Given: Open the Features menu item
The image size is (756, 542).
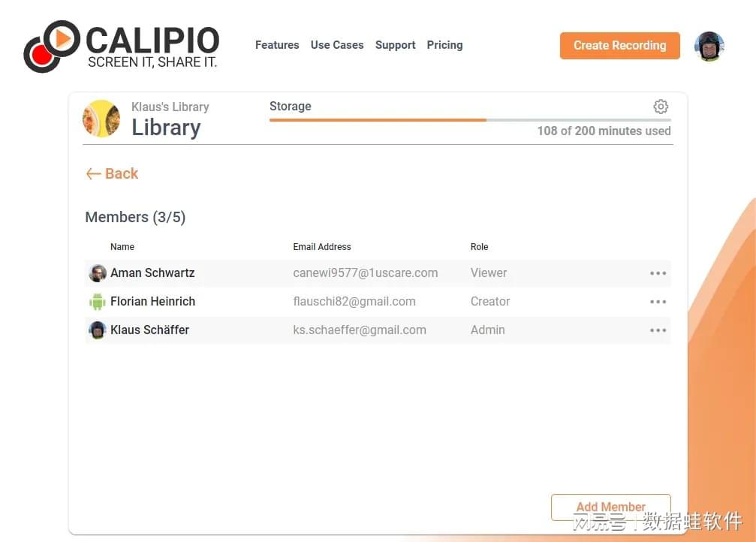Looking at the screenshot, I should coord(277,45).
